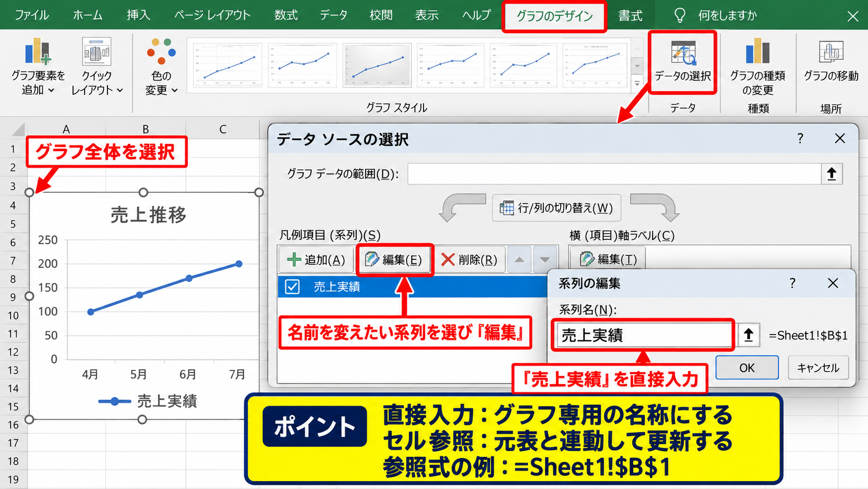
Task: Confirm with OK in 系列の編集 dialog
Action: [x=747, y=368]
